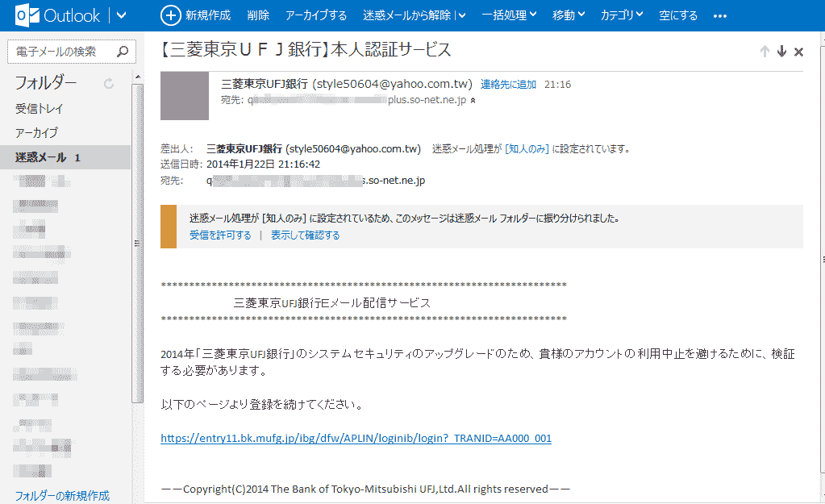Close the message with the X icon
The width and height of the screenshot is (825, 504).
coord(798,52)
